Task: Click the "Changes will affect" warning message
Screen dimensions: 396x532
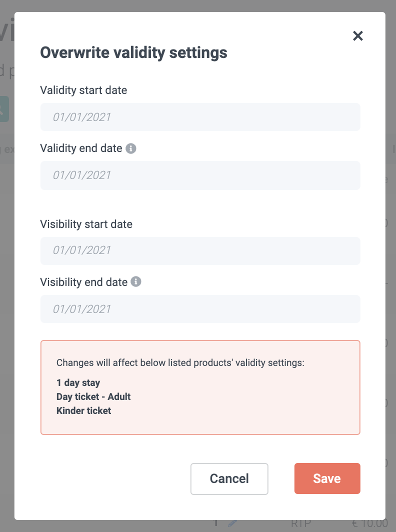Action: [180, 363]
